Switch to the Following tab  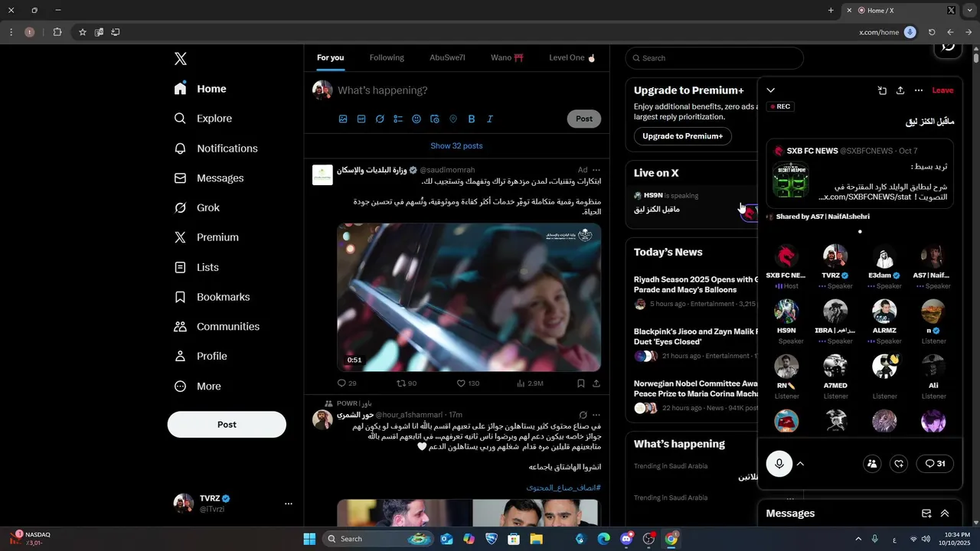(387, 57)
